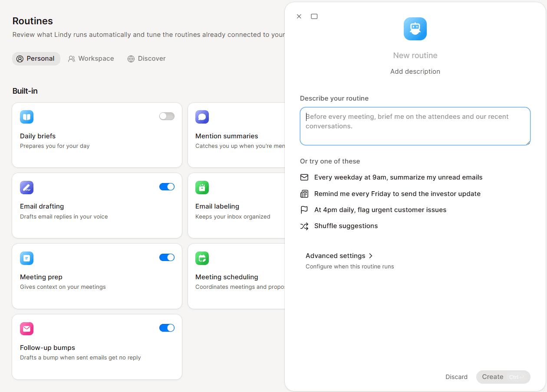
Task: Click the robot avatar icon for new routine
Action: point(415,29)
